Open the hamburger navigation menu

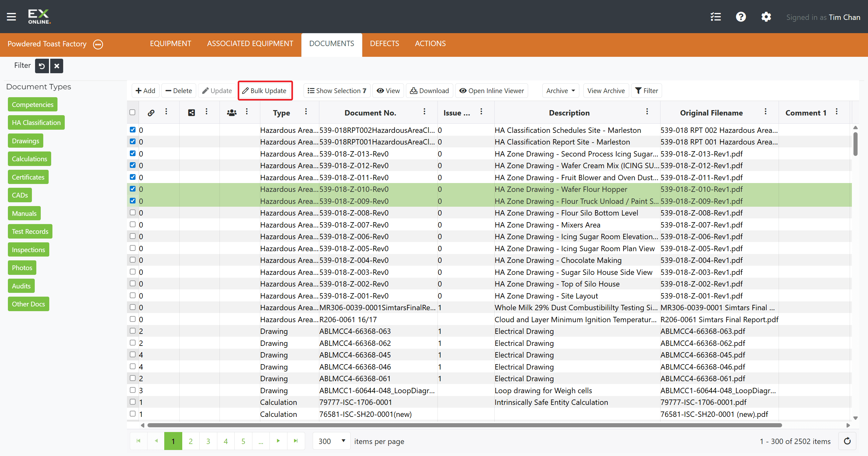(11, 17)
